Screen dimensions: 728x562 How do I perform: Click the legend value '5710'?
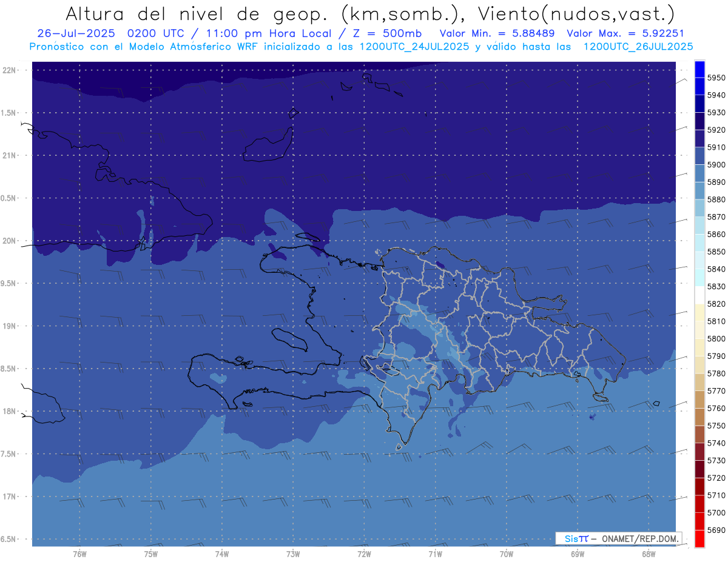click(x=716, y=495)
